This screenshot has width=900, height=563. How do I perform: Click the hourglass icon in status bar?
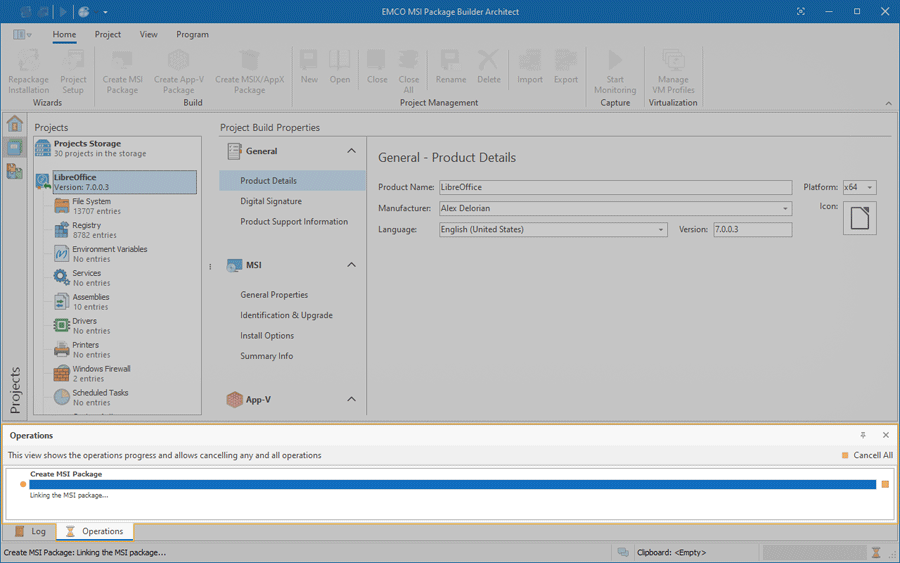[x=876, y=553]
